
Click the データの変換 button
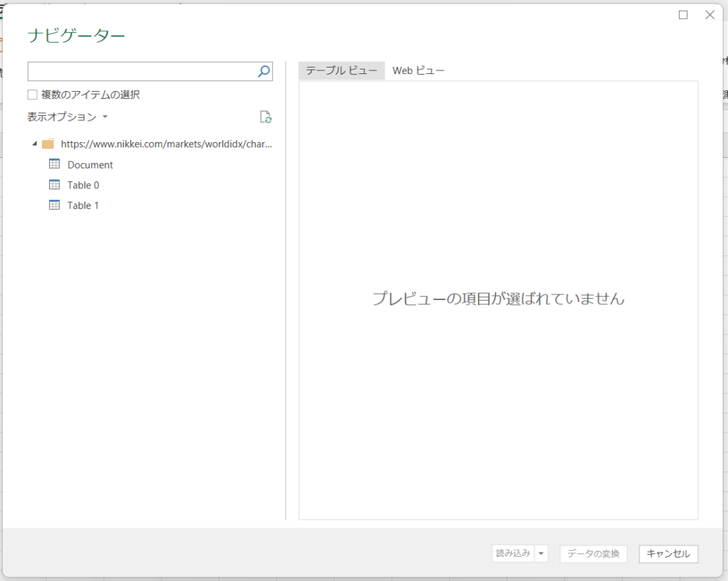point(594,554)
